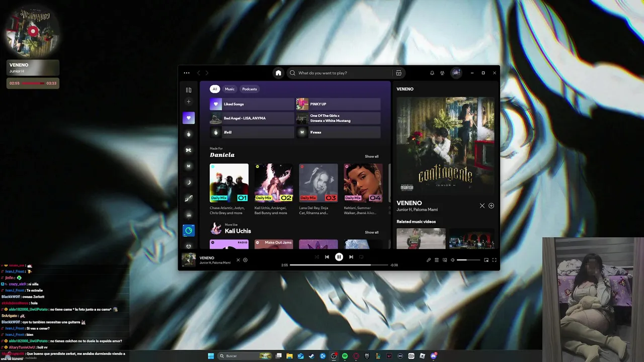Image resolution: width=644 pixels, height=362 pixels.
Task: Toggle shuffle in the player bar
Action: point(316,257)
